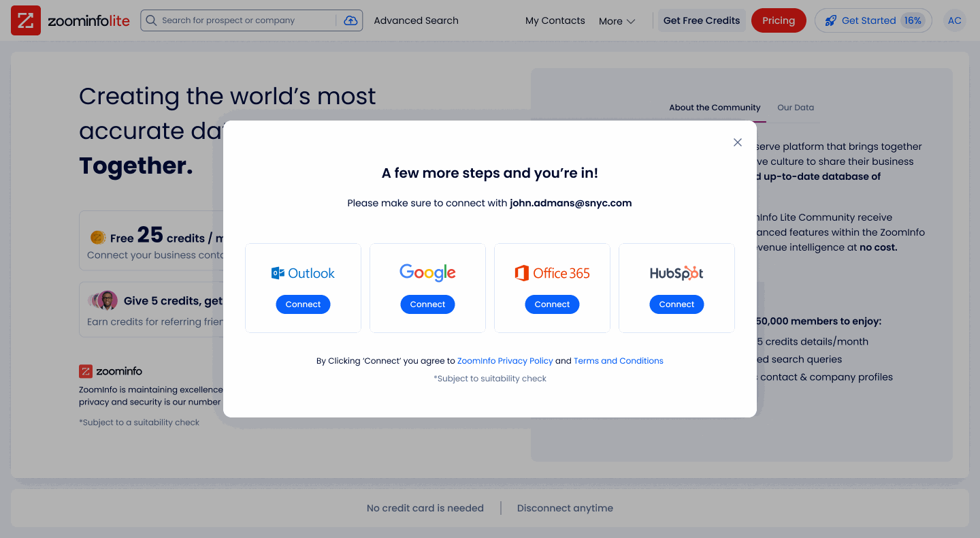
Task: Connect with Office 365
Action: (x=552, y=304)
